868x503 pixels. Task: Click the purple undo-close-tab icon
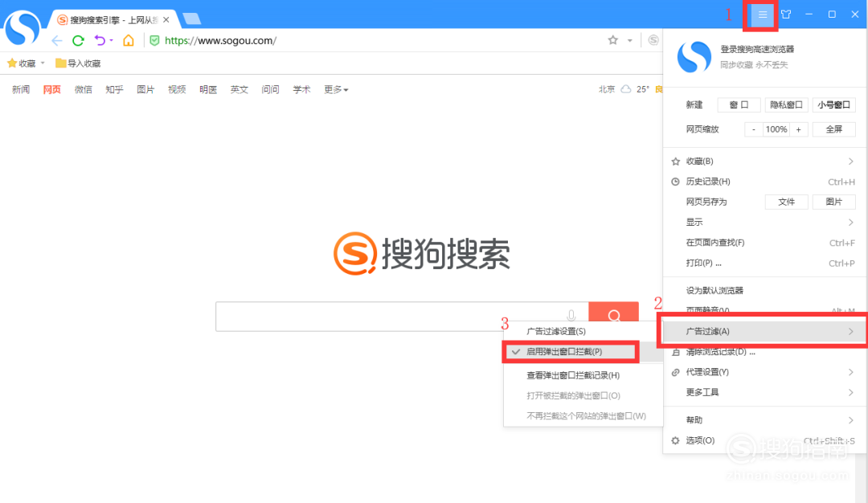(x=100, y=40)
